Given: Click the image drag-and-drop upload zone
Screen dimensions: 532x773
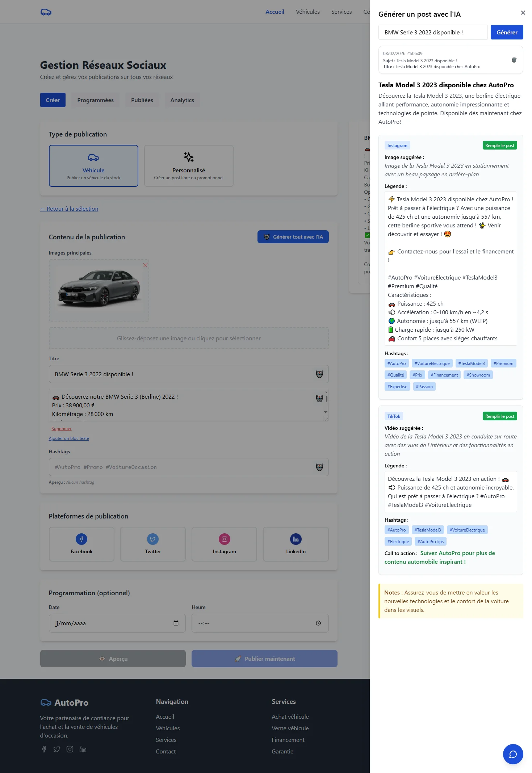Looking at the screenshot, I should (x=189, y=338).
